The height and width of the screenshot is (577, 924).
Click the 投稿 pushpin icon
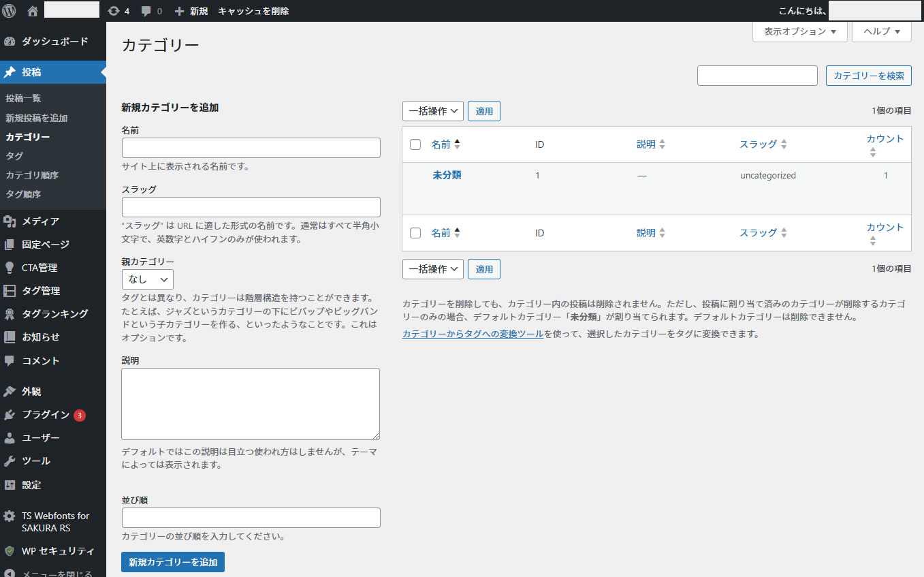pyautogui.click(x=10, y=72)
